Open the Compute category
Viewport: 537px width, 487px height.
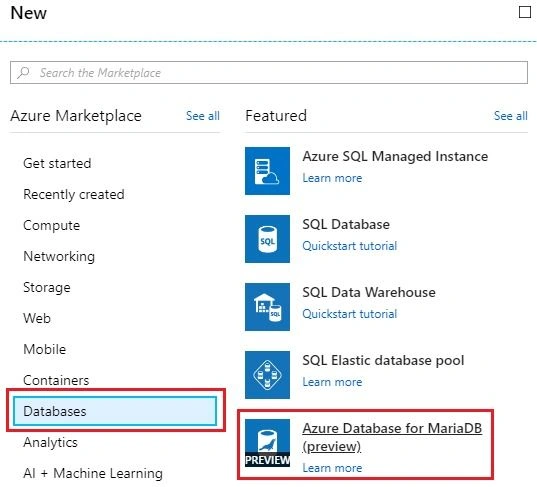coord(52,225)
